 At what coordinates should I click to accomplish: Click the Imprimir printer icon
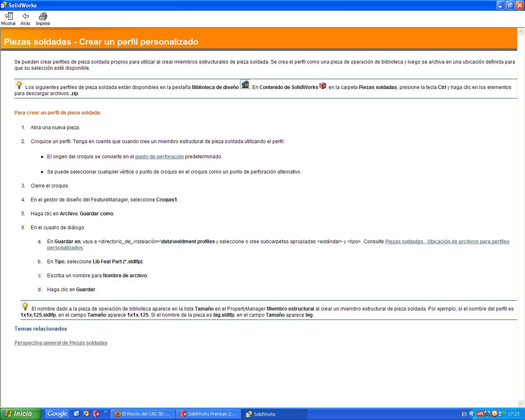tap(43, 19)
